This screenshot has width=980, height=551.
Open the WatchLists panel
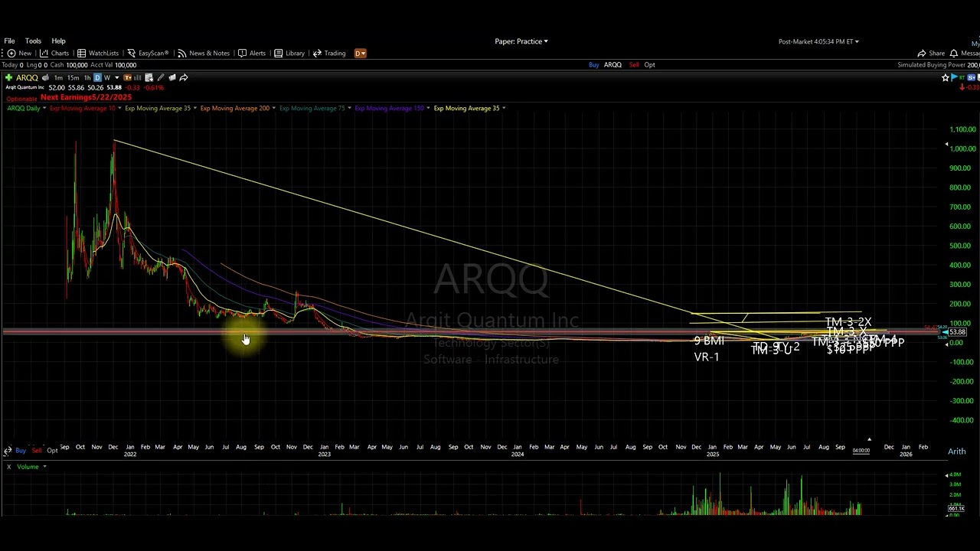[97, 54]
